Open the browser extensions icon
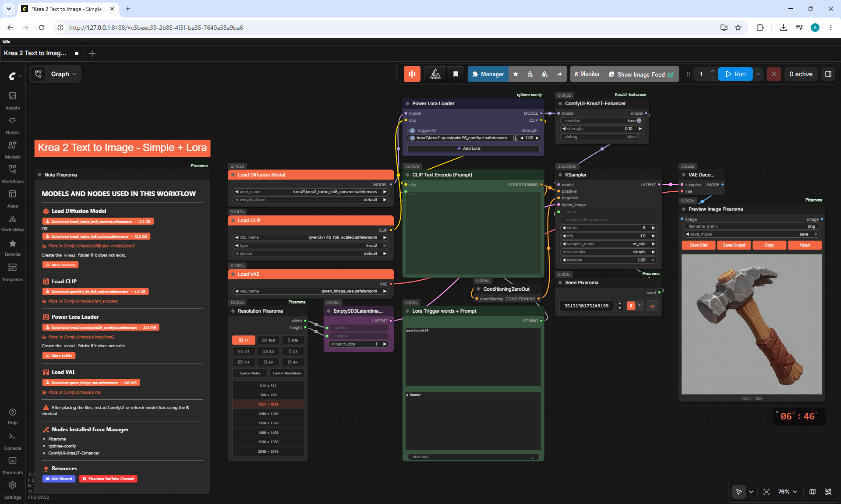Screen dimensions: 841x504 760,28
